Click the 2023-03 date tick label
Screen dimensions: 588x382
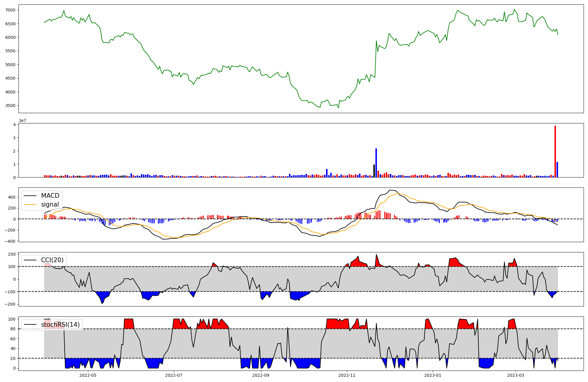[516, 375]
